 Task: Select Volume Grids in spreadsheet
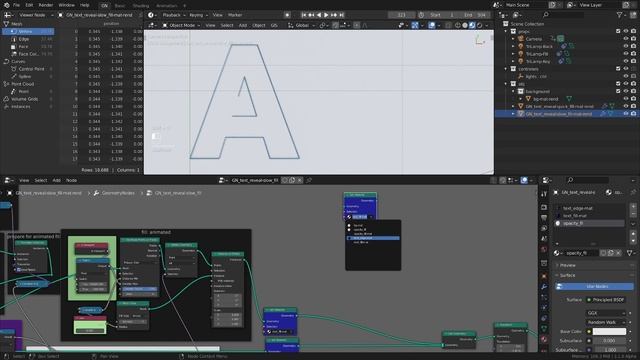pyautogui.click(x=27, y=99)
